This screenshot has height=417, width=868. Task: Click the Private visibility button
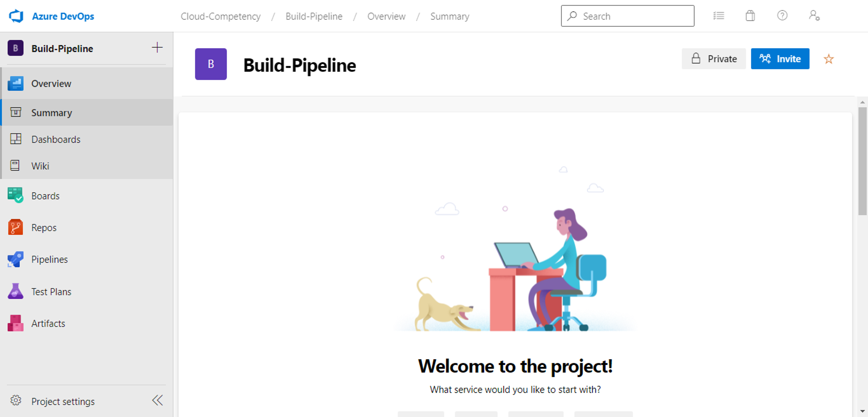714,59
